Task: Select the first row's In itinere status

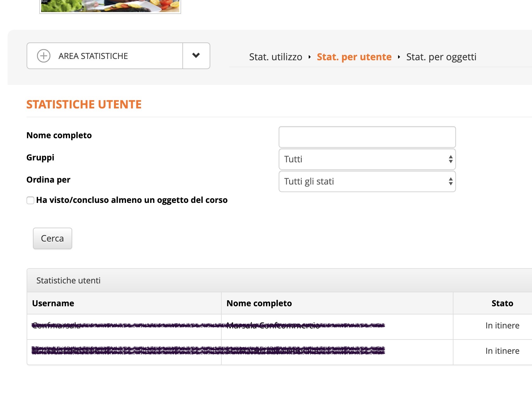Action: (x=502, y=326)
